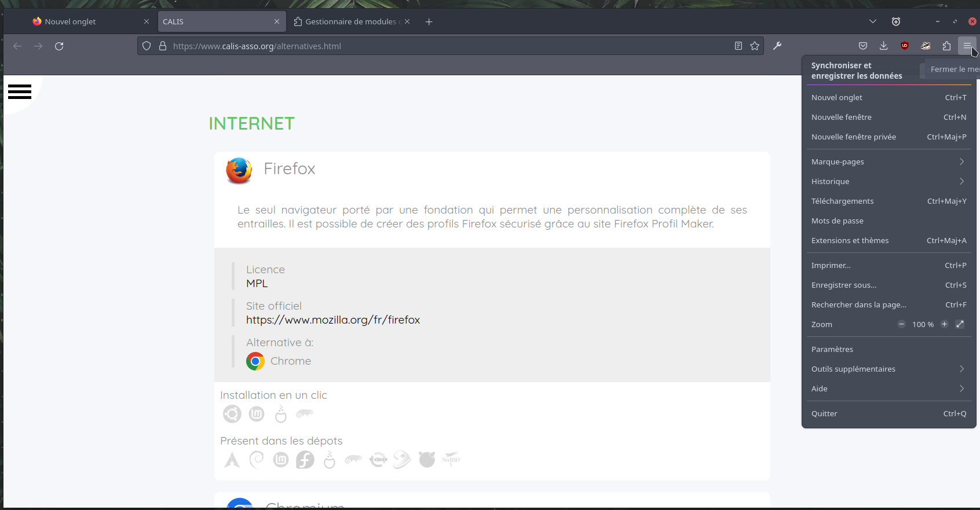Click the Fedora logo under Présent dans les dépots
Screen dimensions: 980x510
point(305,460)
